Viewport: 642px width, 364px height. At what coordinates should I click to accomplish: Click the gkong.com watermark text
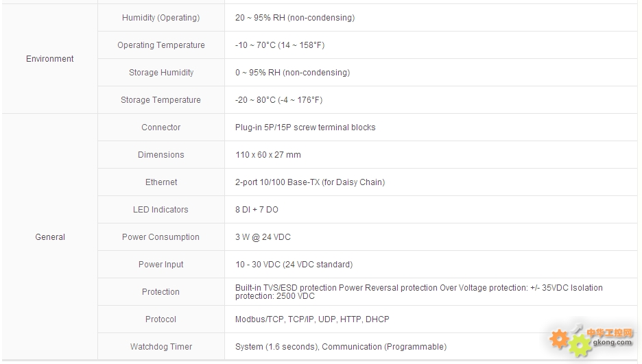[612, 342]
